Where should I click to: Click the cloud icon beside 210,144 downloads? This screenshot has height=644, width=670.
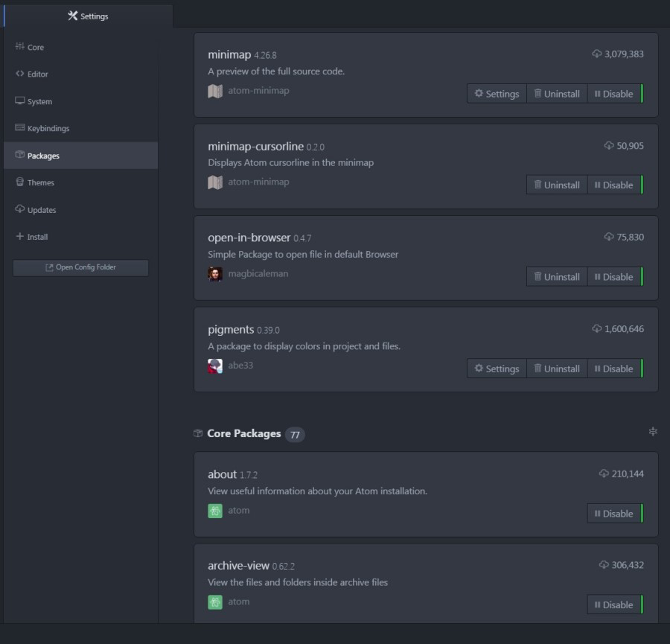pyautogui.click(x=604, y=474)
